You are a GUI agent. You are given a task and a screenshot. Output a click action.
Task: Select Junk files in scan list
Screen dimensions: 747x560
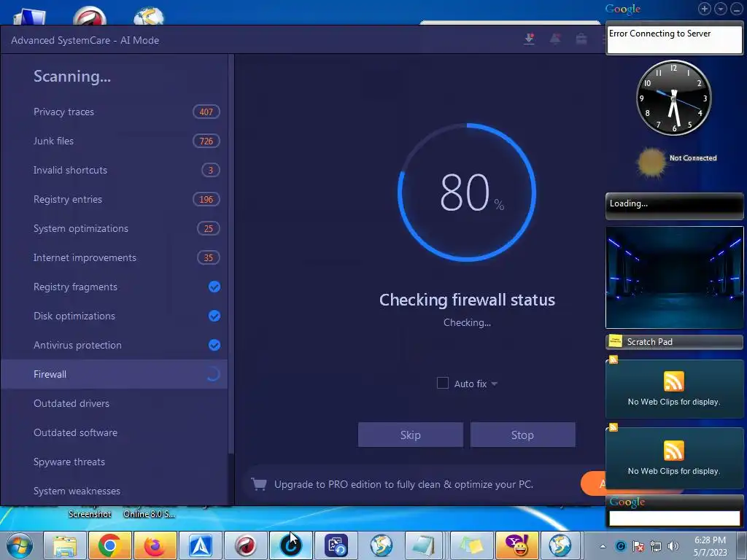point(115,141)
